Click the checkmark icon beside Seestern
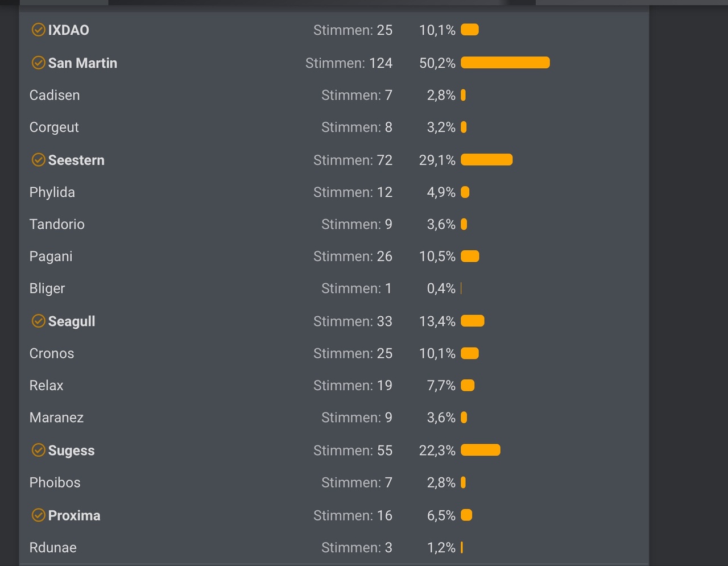 (x=38, y=160)
